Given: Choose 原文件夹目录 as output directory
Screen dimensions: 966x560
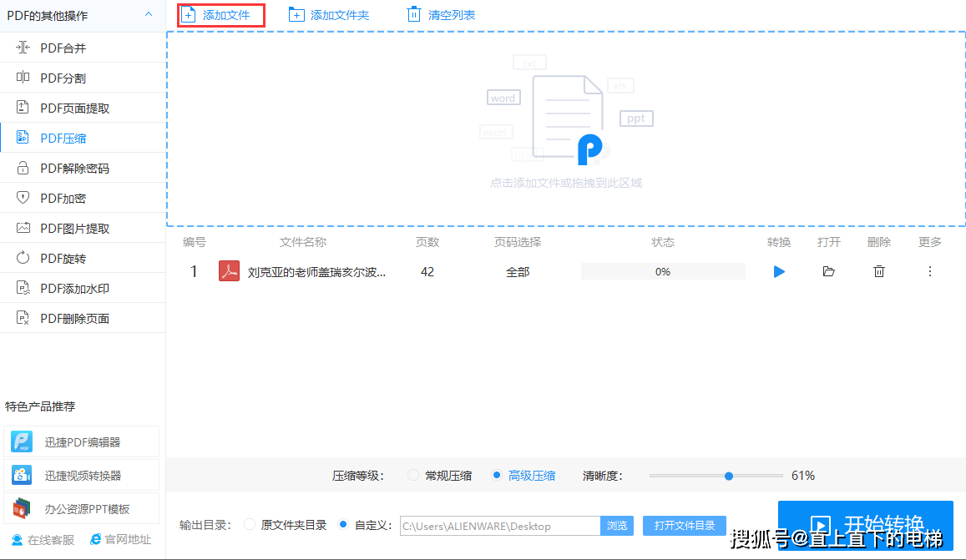Looking at the screenshot, I should (250, 525).
